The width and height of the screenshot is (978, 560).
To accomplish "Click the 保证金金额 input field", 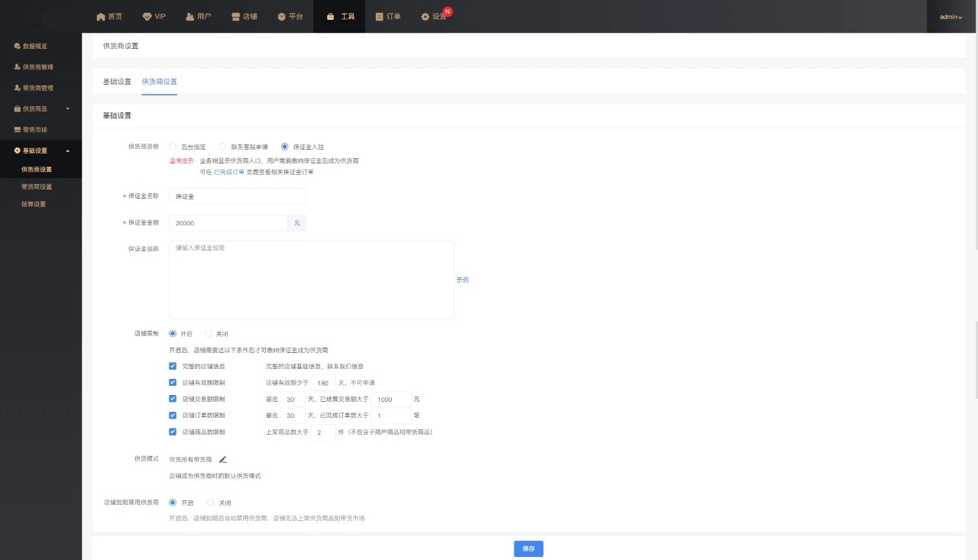I will point(228,223).
